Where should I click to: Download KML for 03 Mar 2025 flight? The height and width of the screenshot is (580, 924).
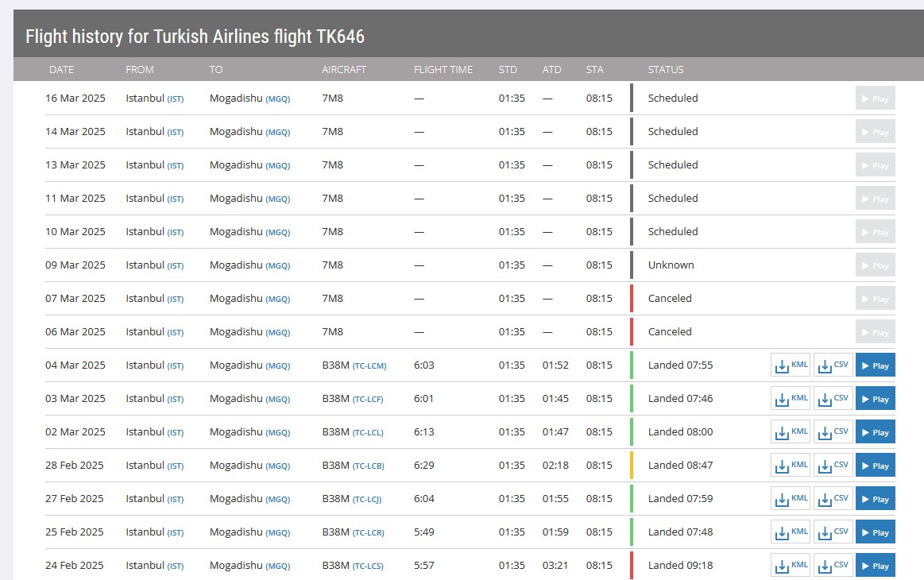791,399
